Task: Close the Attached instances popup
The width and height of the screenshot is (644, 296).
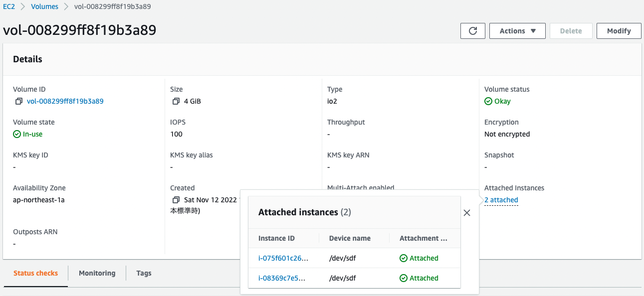Action: tap(466, 212)
